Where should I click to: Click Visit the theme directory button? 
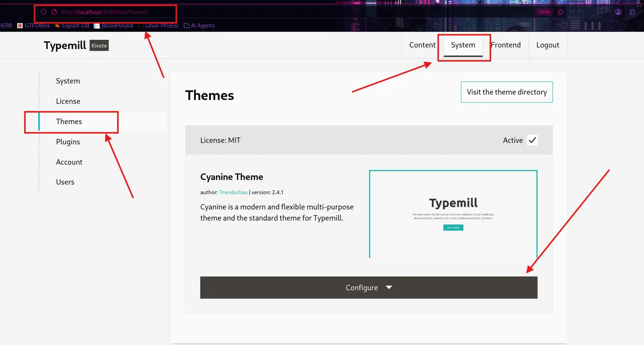(507, 92)
